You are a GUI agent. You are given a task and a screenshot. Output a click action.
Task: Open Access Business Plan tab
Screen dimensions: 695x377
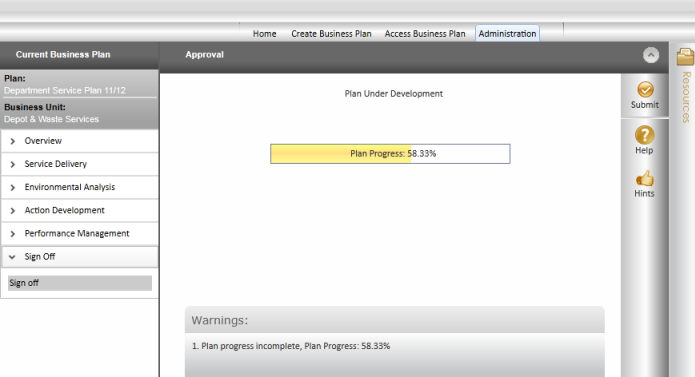coord(425,34)
